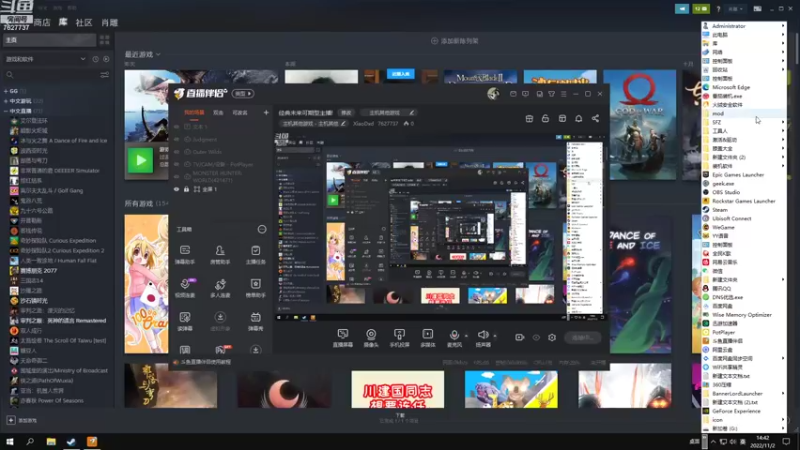
Task: Click the Steam recent clock icon in sidebar
Action: (95, 59)
